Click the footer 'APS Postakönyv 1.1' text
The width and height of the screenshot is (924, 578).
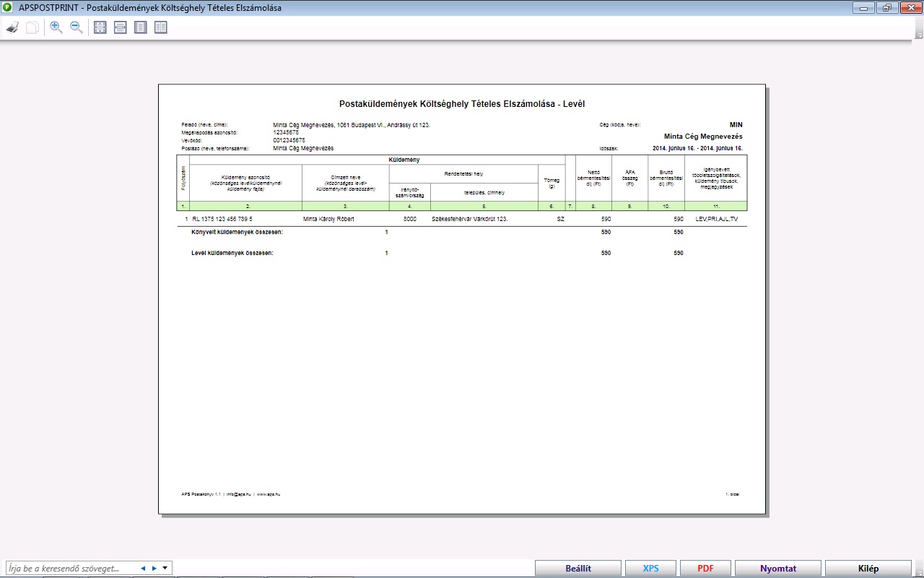[x=201, y=494]
